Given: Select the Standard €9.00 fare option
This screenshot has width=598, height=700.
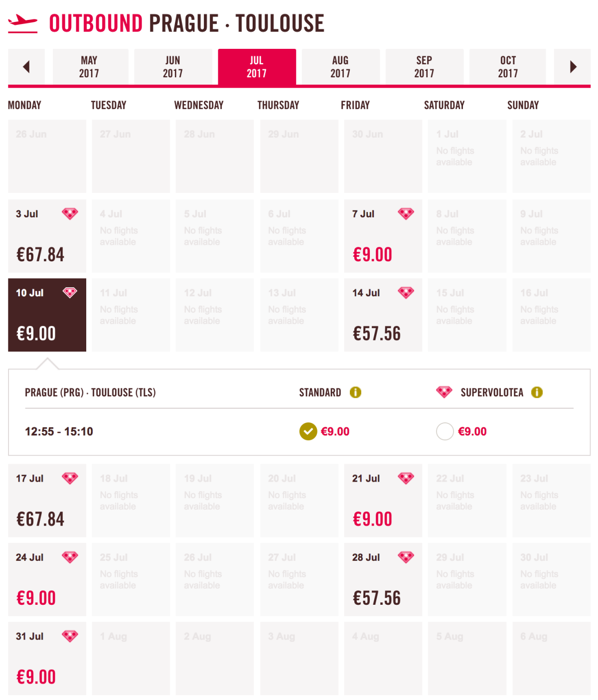Looking at the screenshot, I should [x=308, y=431].
